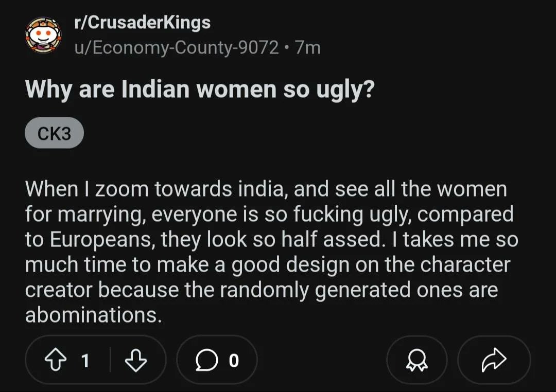The image size is (556, 392).
Task: Click the divider between upvote and downvote
Action: [110, 360]
